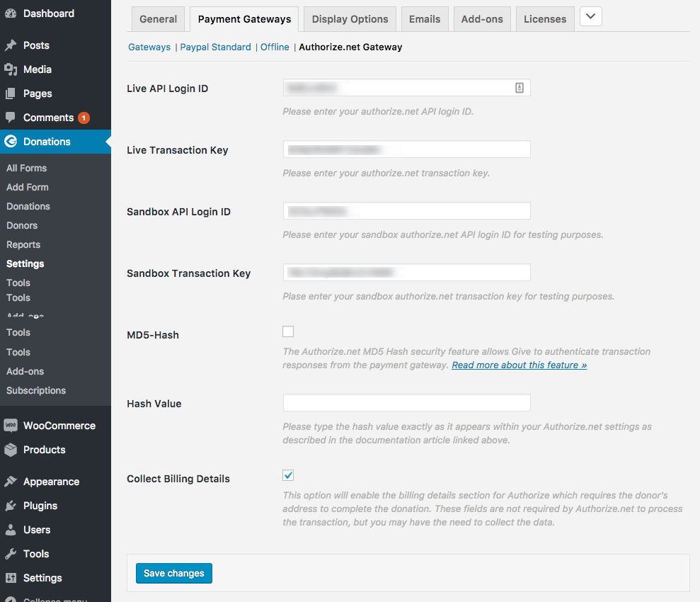Screen dimensions: 700x602
Task: Open Read more about this feature link
Action: pyautogui.click(x=520, y=365)
